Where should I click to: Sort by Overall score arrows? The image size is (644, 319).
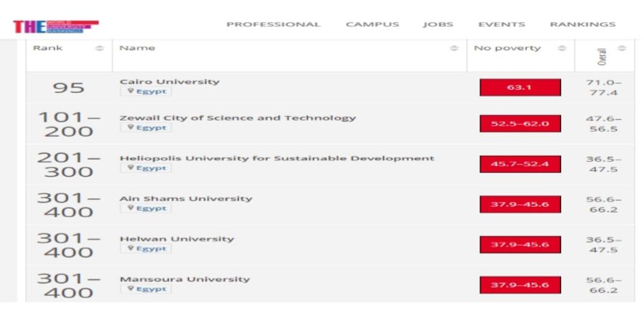(622, 48)
